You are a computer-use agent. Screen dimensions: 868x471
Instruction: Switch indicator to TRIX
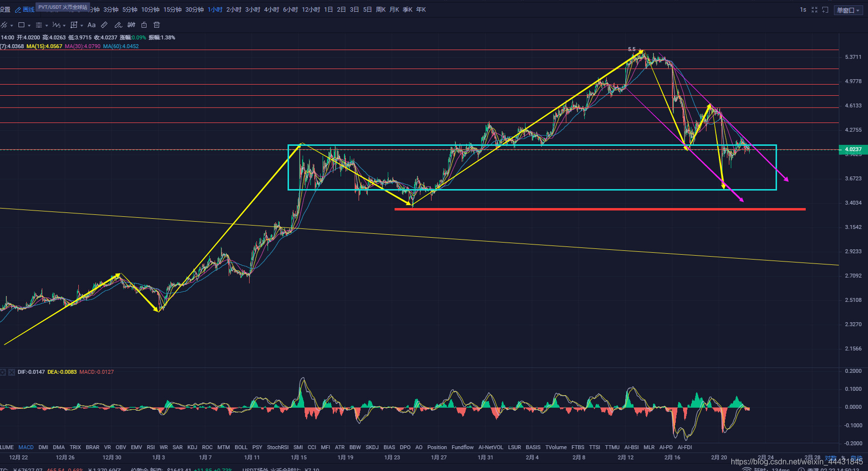75,447
